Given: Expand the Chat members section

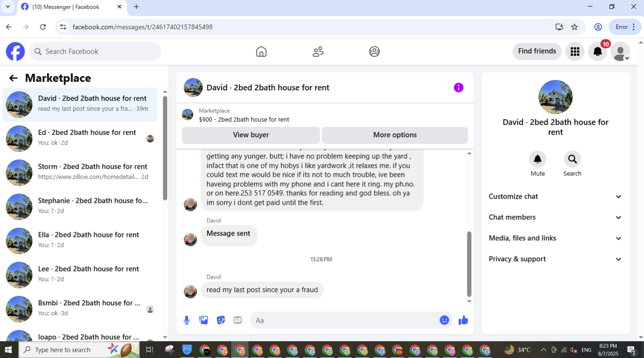Looking at the screenshot, I should 555,218.
